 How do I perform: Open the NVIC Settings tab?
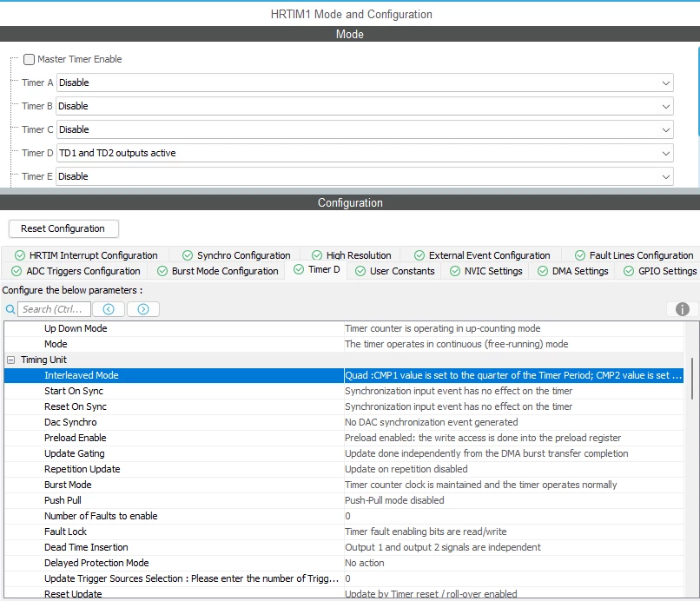(485, 271)
